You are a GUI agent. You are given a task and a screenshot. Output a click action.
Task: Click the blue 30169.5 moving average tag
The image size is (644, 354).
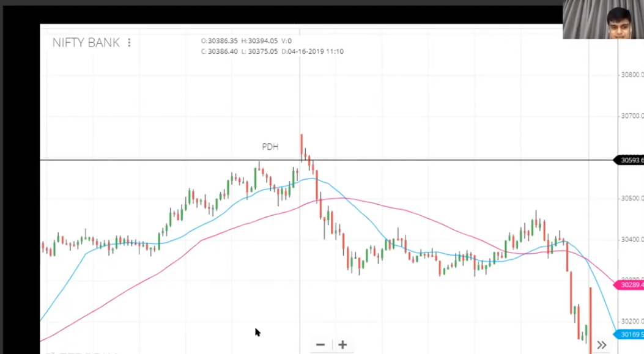point(631,334)
